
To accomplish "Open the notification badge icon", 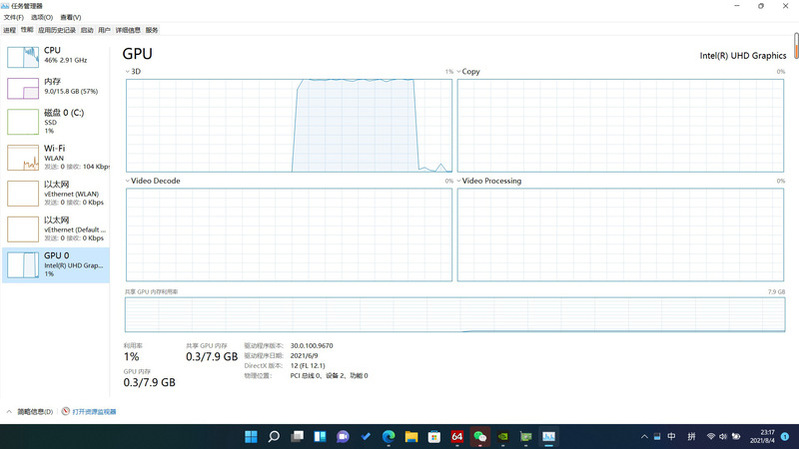I will pyautogui.click(x=785, y=437).
